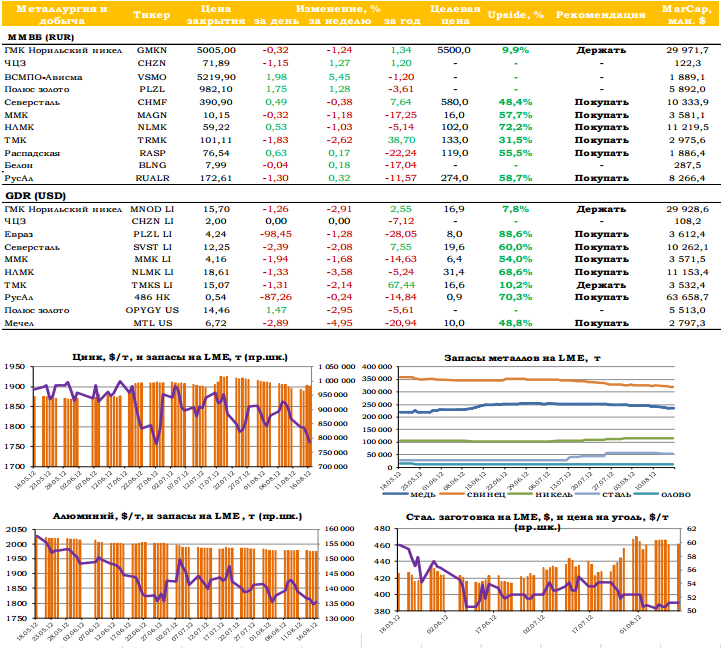The image size is (724, 649).
Task: Select the PLZL ticker in MMBB section
Action: point(152,89)
